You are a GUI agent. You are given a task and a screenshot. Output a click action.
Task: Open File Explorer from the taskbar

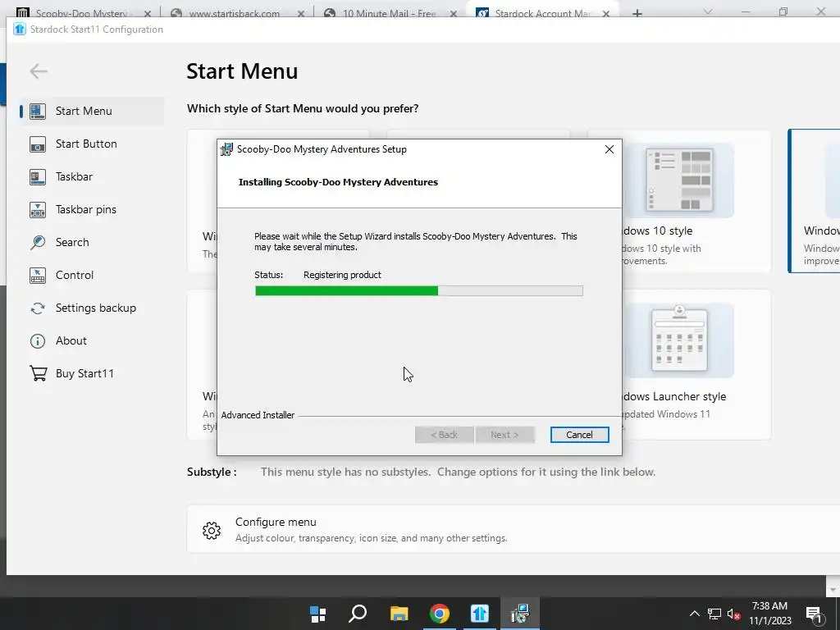pos(399,614)
